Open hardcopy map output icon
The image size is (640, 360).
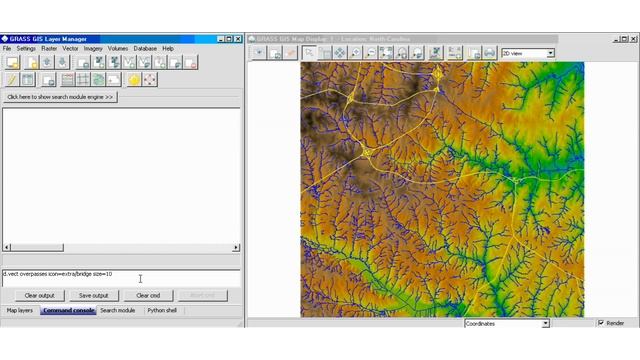click(114, 79)
